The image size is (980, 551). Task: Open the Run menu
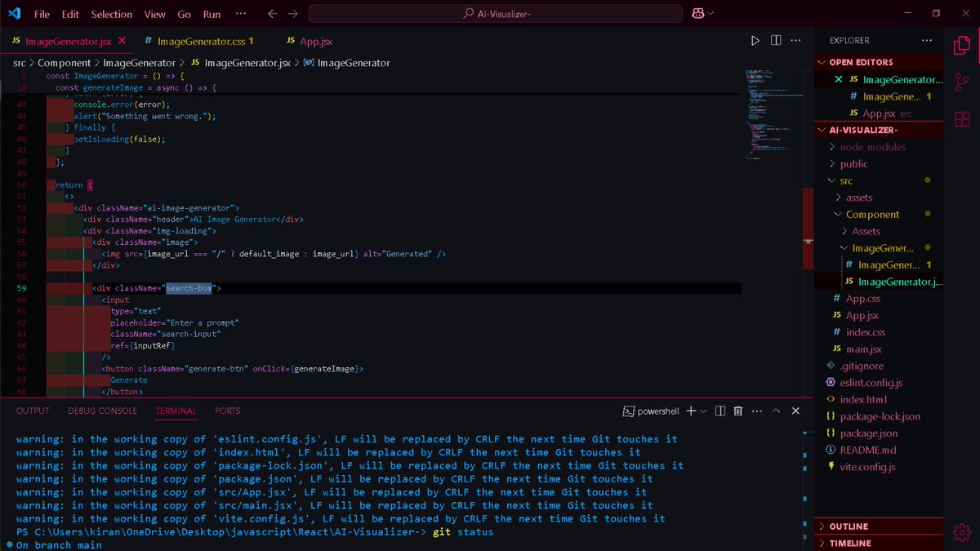(212, 14)
